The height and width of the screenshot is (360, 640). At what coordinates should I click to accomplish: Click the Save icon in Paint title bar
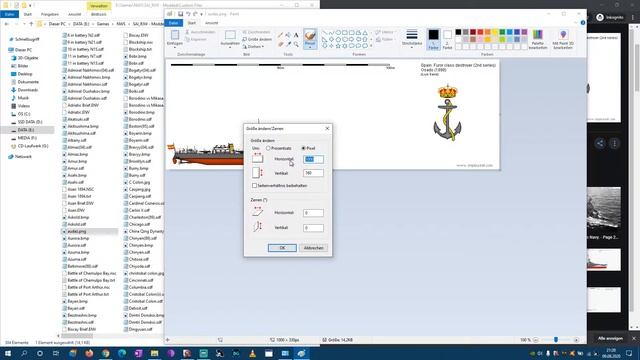(x=180, y=14)
